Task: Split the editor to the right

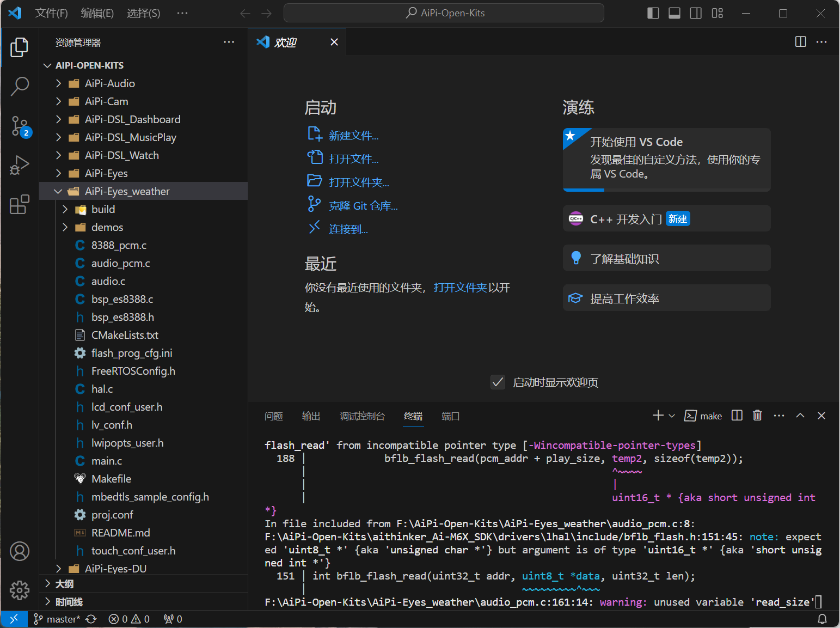Action: (x=800, y=42)
